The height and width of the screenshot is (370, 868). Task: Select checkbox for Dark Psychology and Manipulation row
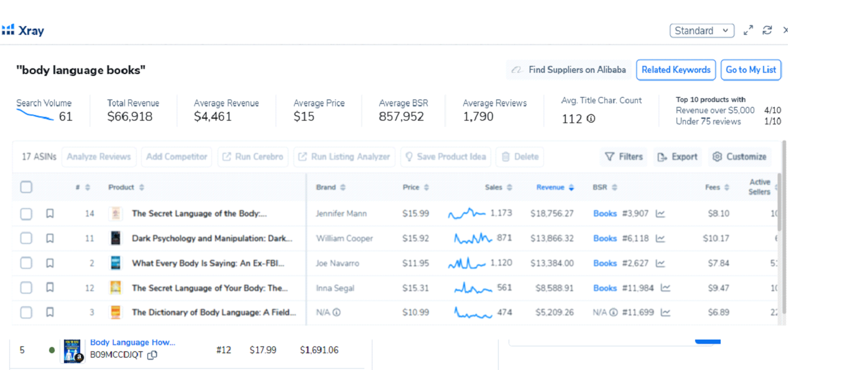(26, 238)
